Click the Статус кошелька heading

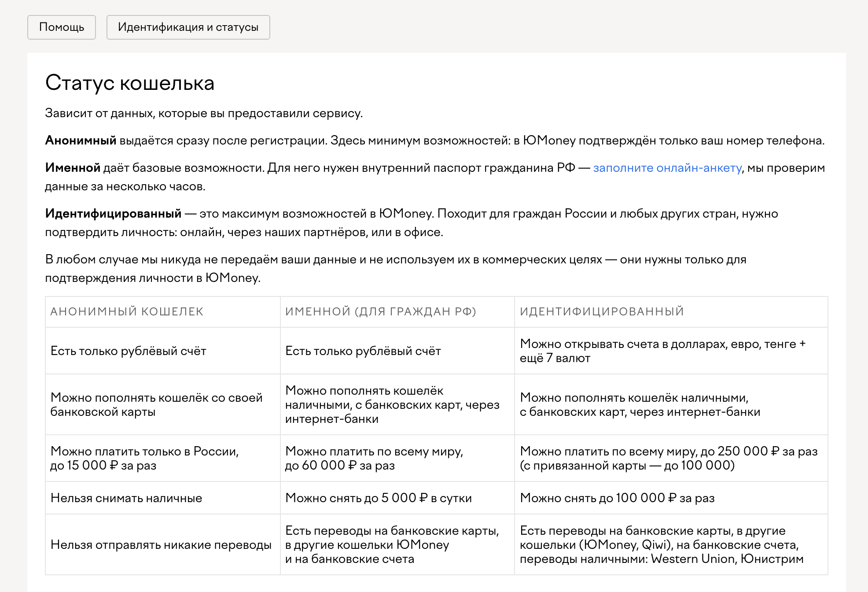(130, 83)
